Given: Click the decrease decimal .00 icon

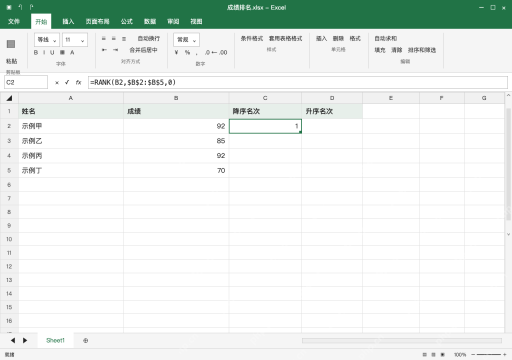Looking at the screenshot, I should pyautogui.click(x=223, y=52).
